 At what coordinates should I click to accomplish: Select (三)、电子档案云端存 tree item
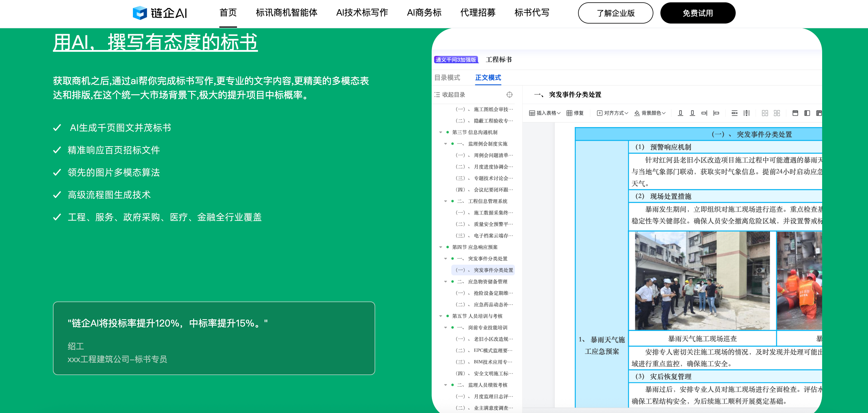coord(484,236)
